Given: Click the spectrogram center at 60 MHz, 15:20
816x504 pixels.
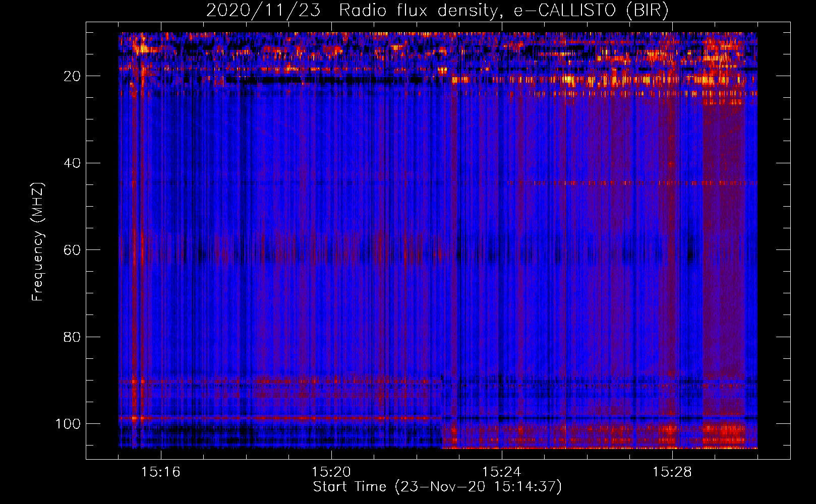Looking at the screenshot, I should point(331,250).
